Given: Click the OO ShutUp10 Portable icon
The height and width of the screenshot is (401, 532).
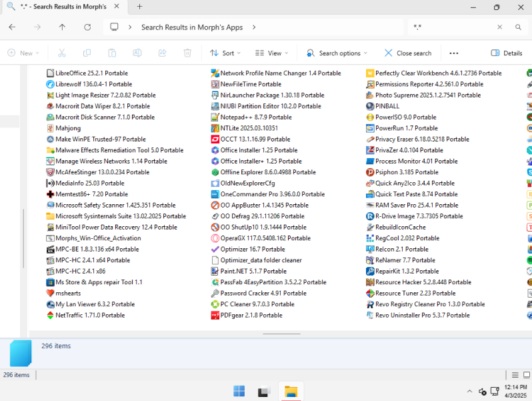Looking at the screenshot, I should point(215,227).
